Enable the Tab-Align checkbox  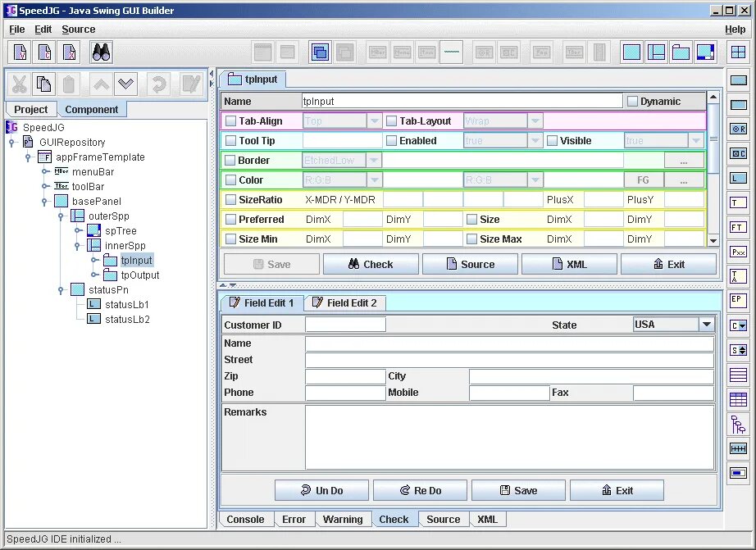[x=231, y=121]
